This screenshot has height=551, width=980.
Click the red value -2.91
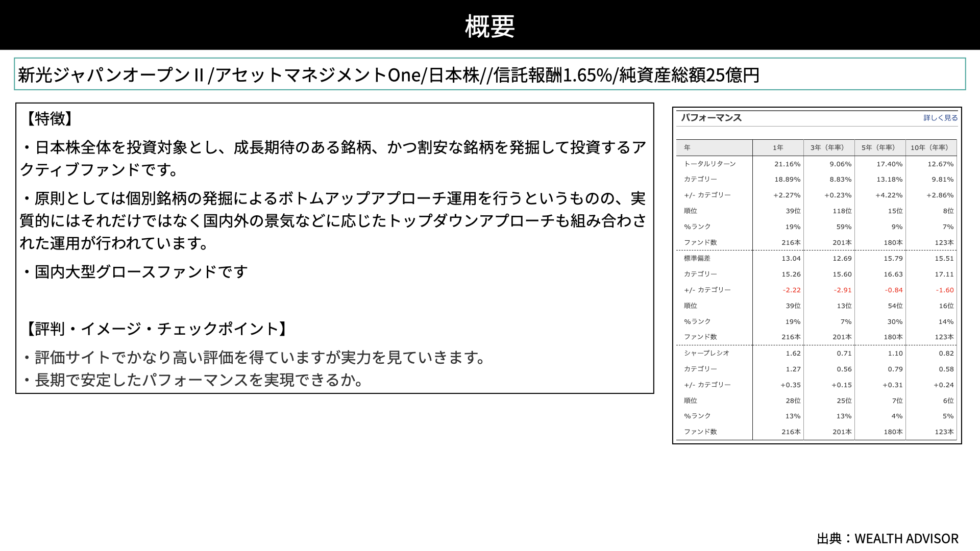[843, 290]
